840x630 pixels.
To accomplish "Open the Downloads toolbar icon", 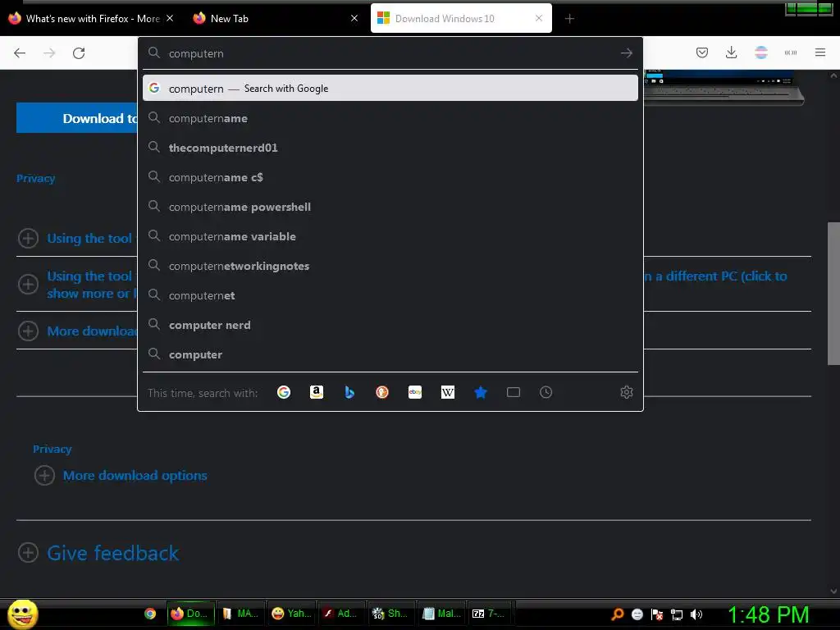I will click(x=731, y=52).
